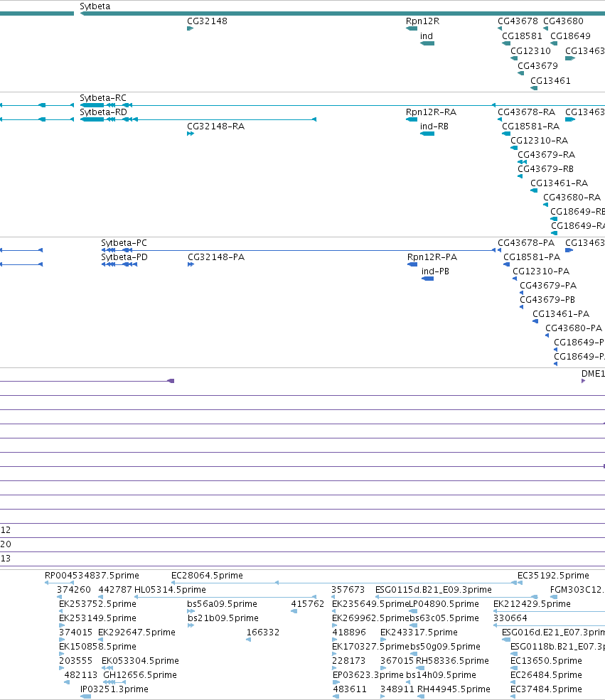Screen dimensions: 605x700
Task: Click the CG13461 gene label
Action: [x=550, y=81]
